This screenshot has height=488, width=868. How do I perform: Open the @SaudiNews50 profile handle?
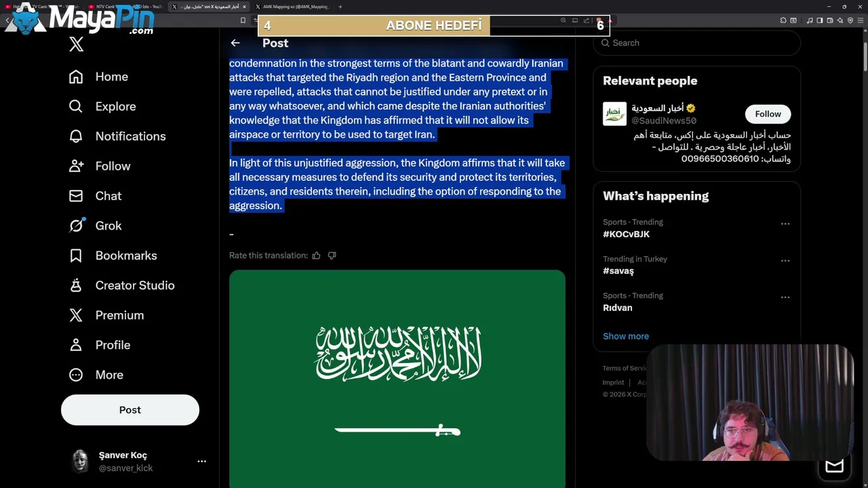coord(664,121)
